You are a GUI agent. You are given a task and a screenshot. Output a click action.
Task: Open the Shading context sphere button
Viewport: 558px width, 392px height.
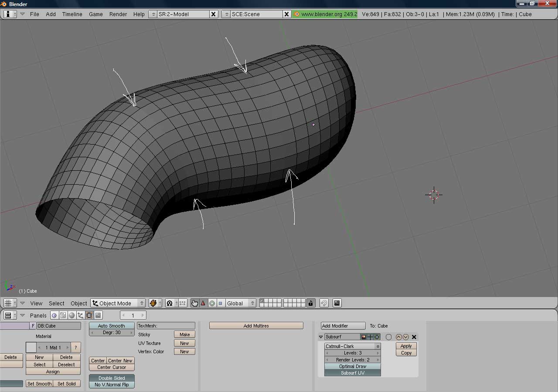tap(72, 315)
